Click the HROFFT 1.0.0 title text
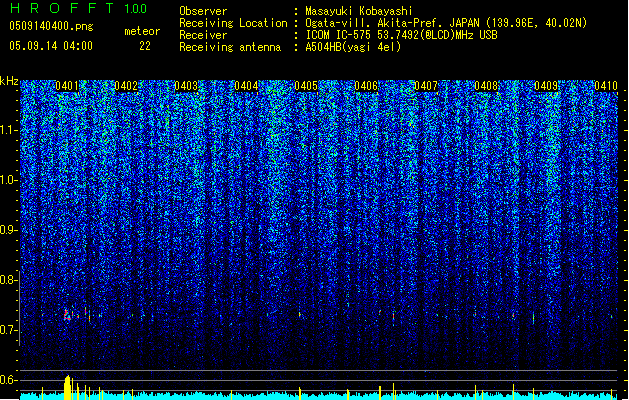This screenshot has width=629, height=400. pos(79,8)
